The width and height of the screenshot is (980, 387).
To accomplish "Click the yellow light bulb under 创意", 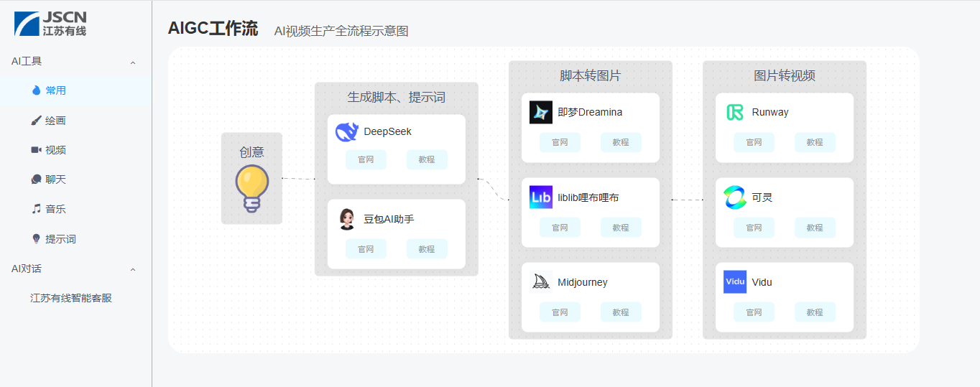I will tap(252, 189).
